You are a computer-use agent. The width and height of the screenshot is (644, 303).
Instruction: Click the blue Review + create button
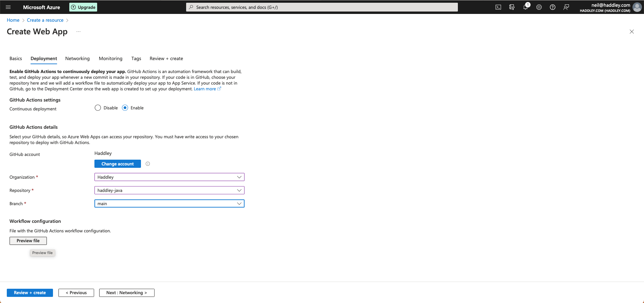point(30,293)
